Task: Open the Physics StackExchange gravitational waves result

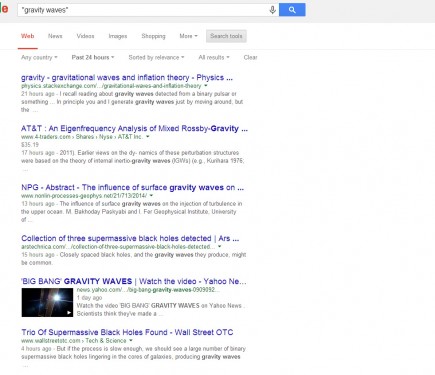Action: (127, 78)
